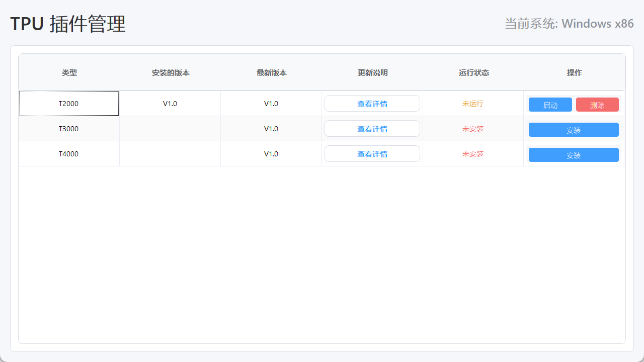Image resolution: width=644 pixels, height=362 pixels.
Task: Select the 未安装 status in the T4000 row
Action: coord(473,154)
